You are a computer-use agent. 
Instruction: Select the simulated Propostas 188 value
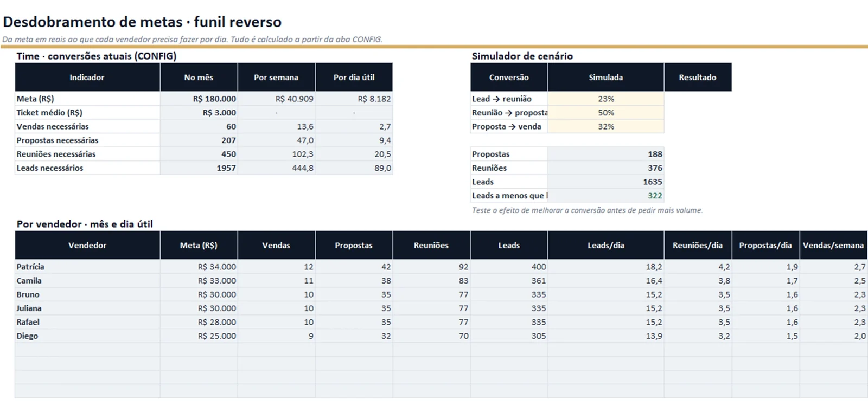(606, 154)
